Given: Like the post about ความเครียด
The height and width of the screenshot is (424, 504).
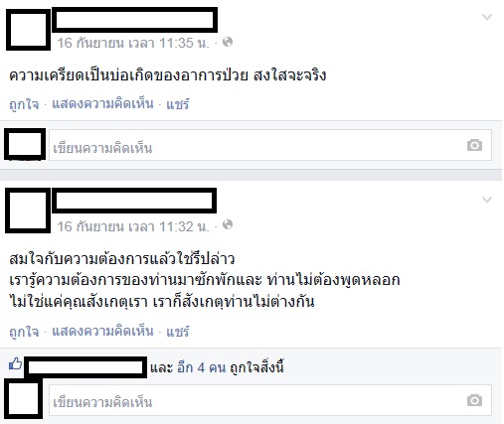Looking at the screenshot, I should (x=24, y=104).
